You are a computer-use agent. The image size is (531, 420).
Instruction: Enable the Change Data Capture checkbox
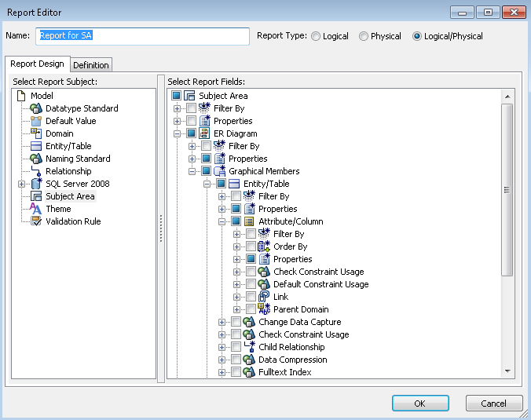pos(236,322)
